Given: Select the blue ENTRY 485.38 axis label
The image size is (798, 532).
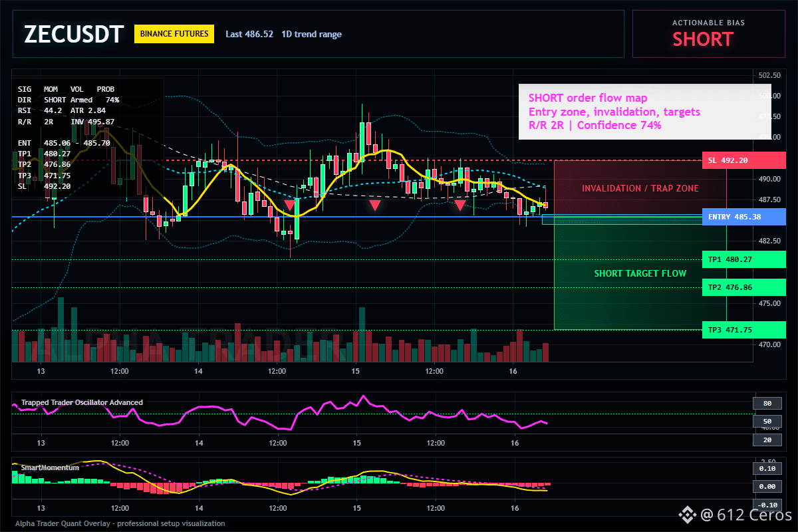Looking at the screenshot, I should click(743, 217).
